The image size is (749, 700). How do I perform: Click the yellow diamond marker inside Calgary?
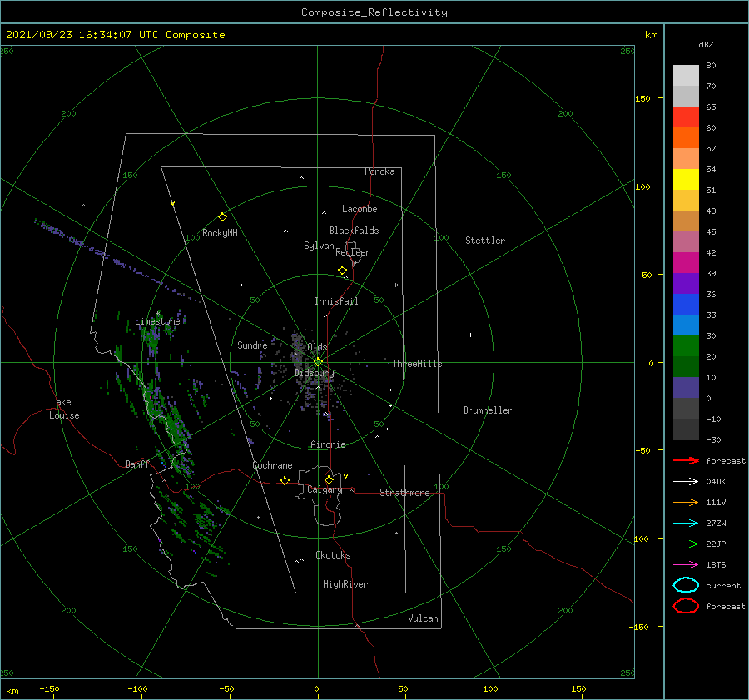329,479
